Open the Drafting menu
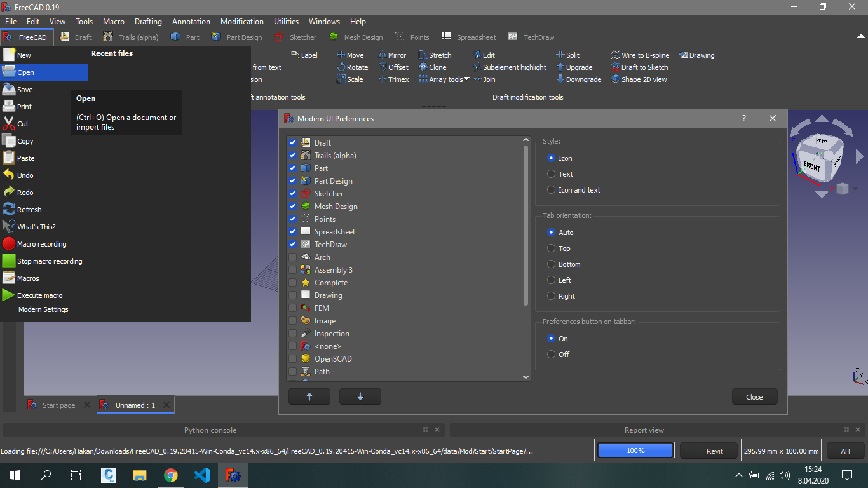The height and width of the screenshot is (488, 868). [x=148, y=21]
